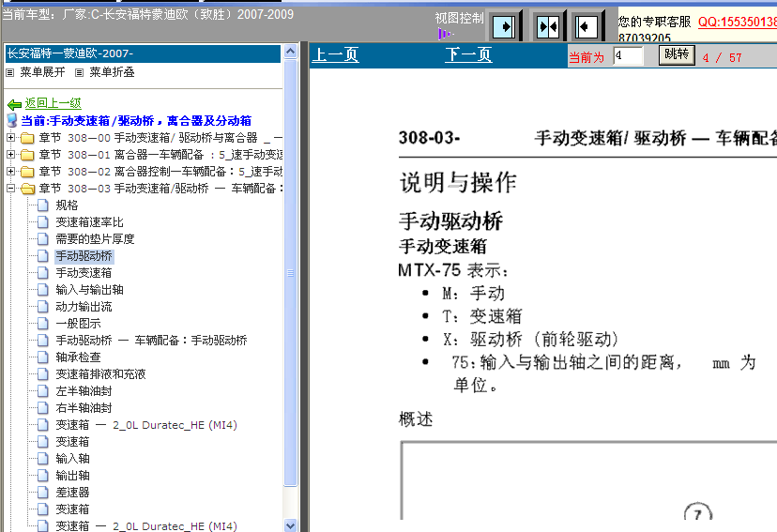
Task: Click the page icon beside 动力输出流
Action: (43, 306)
